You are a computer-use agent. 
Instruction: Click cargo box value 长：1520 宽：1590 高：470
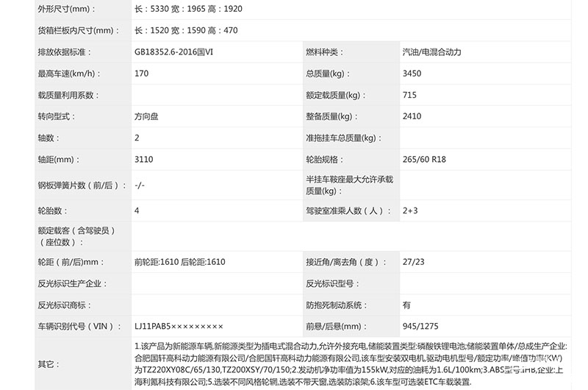coord(186,30)
